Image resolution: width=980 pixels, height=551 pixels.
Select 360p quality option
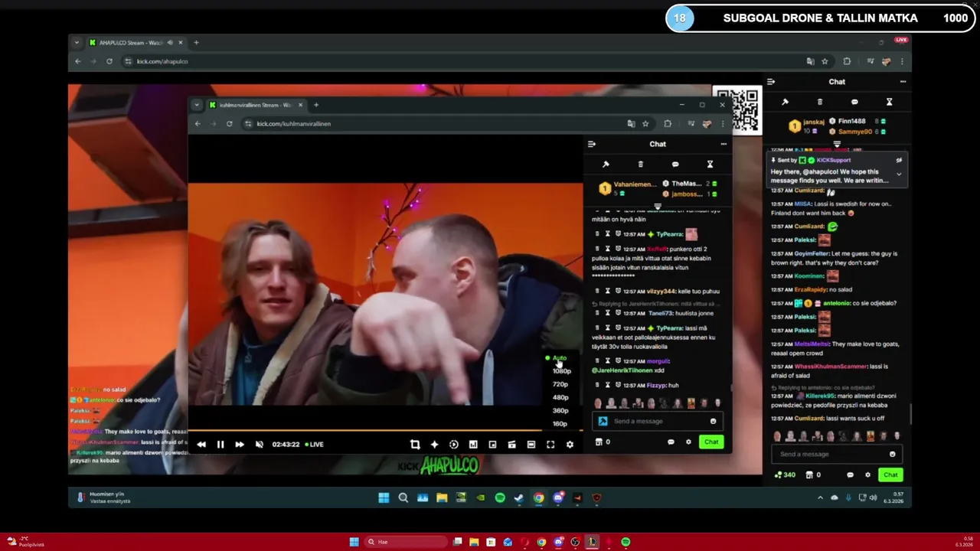coord(561,410)
